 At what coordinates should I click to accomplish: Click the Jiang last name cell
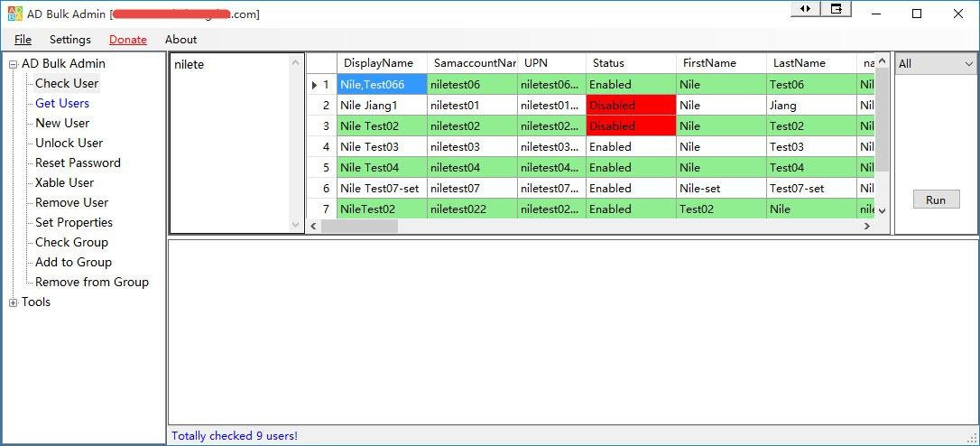coord(811,105)
